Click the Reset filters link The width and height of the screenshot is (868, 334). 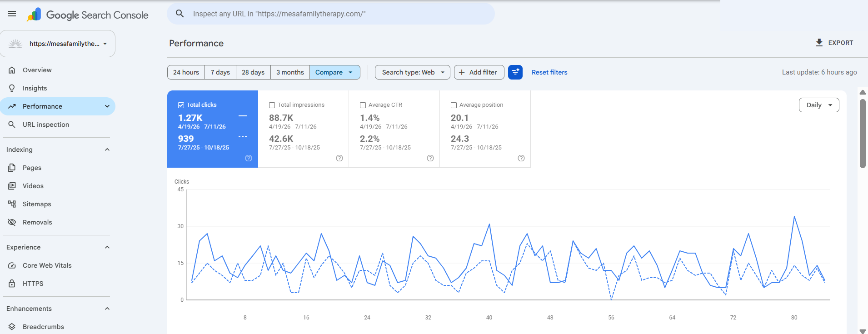pyautogui.click(x=549, y=72)
